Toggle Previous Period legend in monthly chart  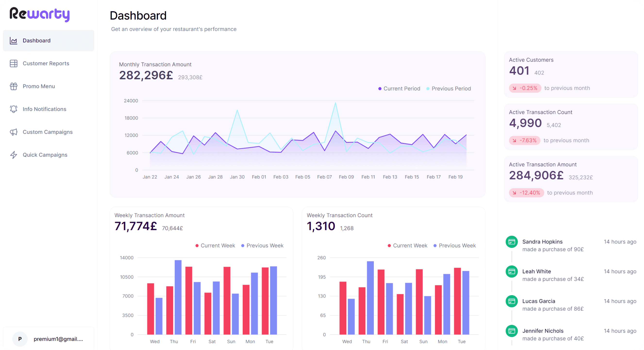pyautogui.click(x=449, y=89)
